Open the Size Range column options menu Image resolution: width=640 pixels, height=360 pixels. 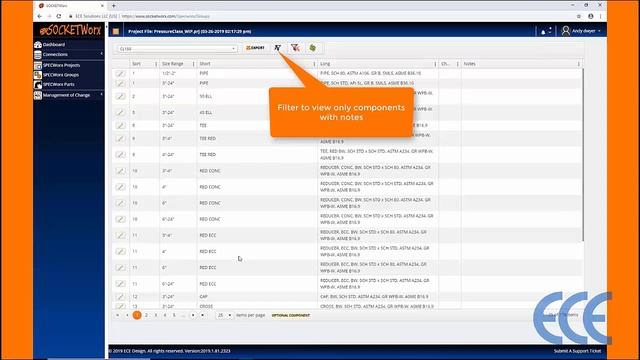193,64
